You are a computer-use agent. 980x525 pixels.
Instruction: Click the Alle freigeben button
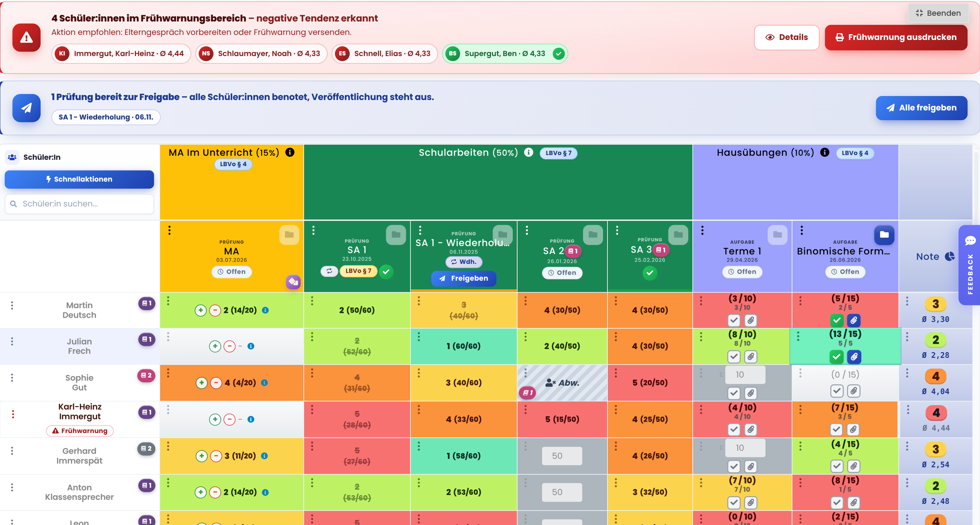921,108
